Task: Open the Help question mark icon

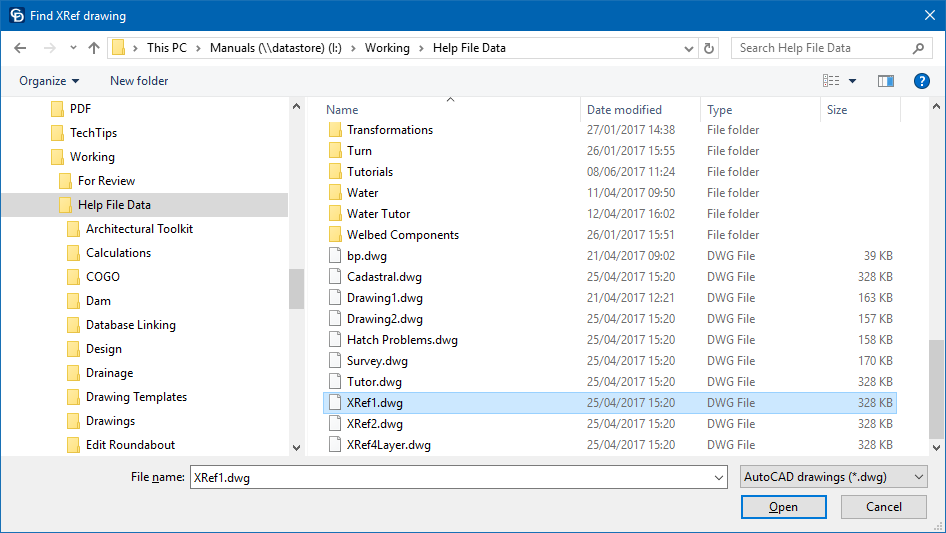Action: (x=922, y=81)
